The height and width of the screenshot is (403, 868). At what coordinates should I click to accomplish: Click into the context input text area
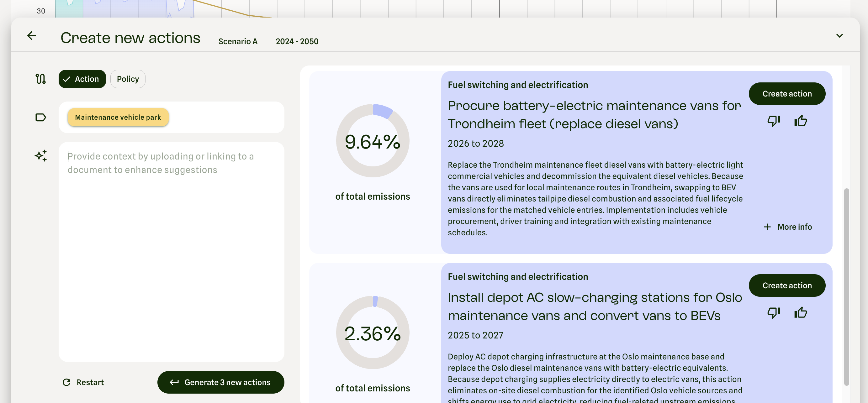point(171,252)
